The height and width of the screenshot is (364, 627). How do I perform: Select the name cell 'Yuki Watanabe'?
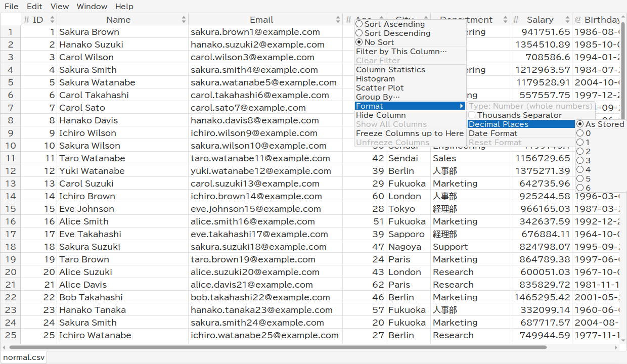click(123, 171)
